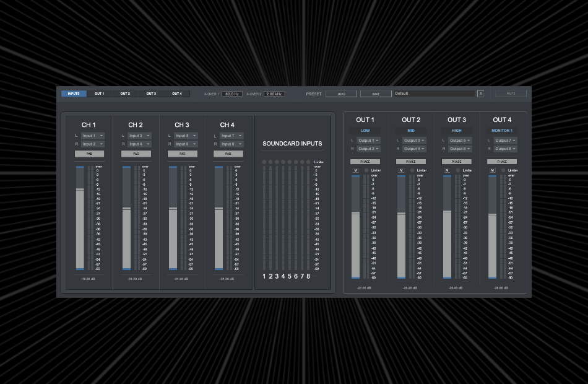
Task: Click the OUT 4 level fader handle
Action: click(x=493, y=215)
